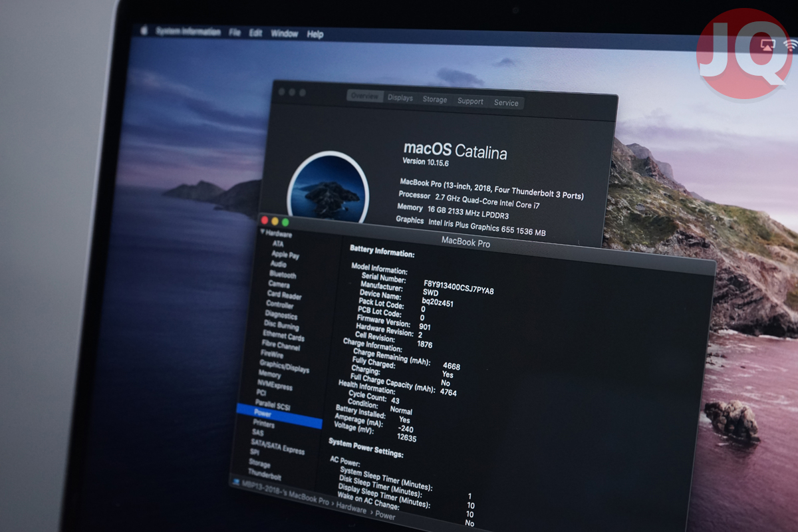798x532 pixels.
Task: Click serial number F8Y913400CSJ7PYA8
Action: tap(459, 287)
